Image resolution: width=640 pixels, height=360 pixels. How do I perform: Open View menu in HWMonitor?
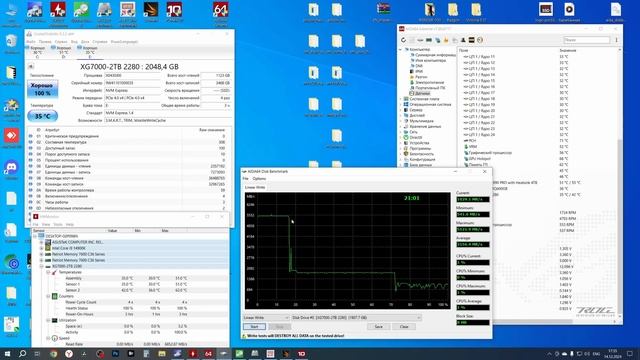(x=46, y=224)
